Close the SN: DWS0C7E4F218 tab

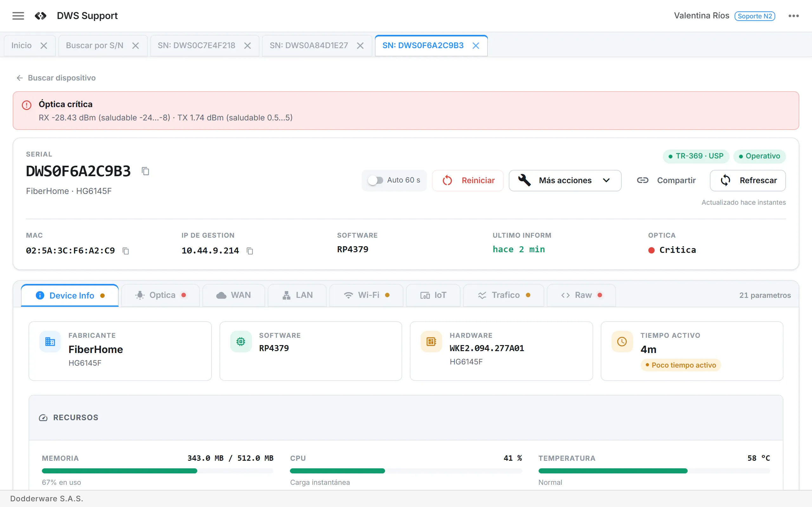[x=247, y=46]
